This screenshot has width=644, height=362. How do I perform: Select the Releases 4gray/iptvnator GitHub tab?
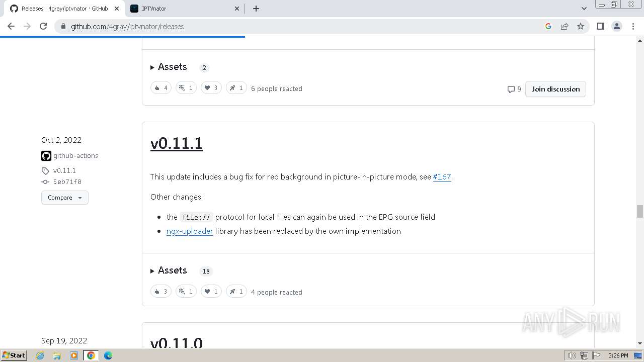[64, 9]
